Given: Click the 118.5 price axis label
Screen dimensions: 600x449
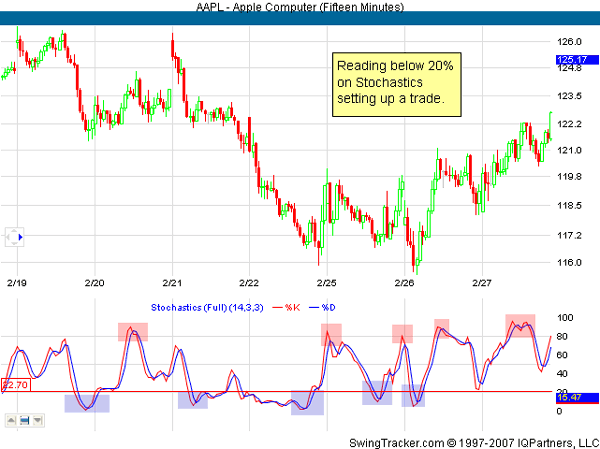Looking at the screenshot, I should click(x=569, y=206).
